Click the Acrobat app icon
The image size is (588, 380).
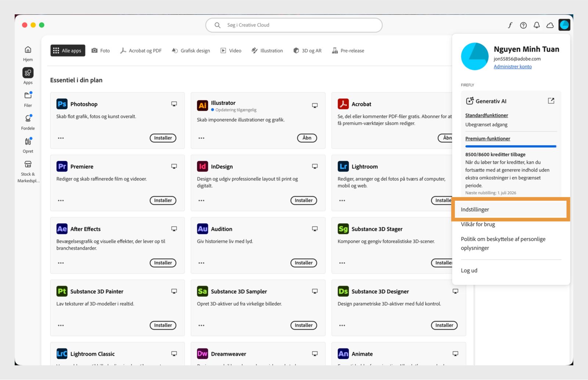click(x=343, y=104)
